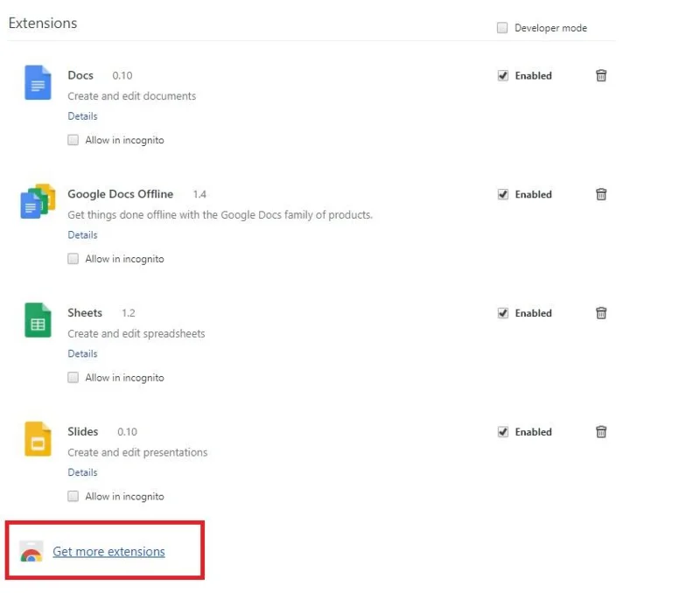The width and height of the screenshot is (700, 593).
Task: Disable the Docs extension Enabled checkbox
Action: click(x=503, y=76)
